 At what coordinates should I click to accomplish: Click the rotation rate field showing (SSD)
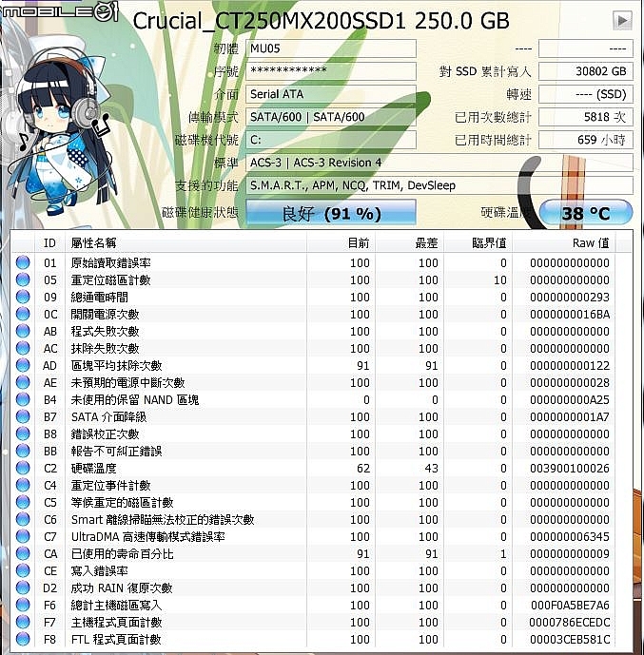(x=585, y=94)
